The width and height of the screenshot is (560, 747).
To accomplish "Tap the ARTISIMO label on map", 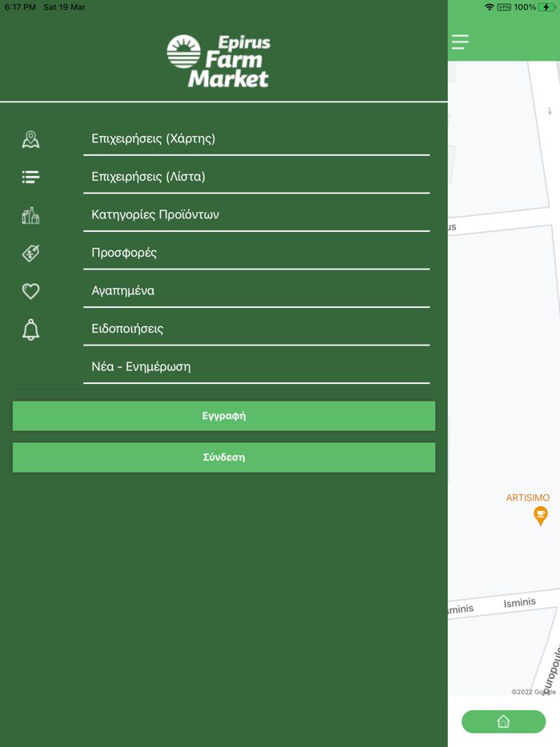I will pyautogui.click(x=527, y=497).
